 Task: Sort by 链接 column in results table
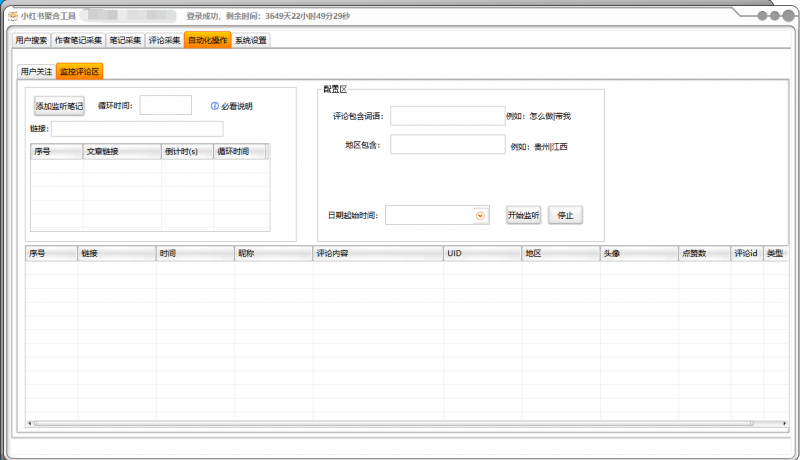(117, 253)
